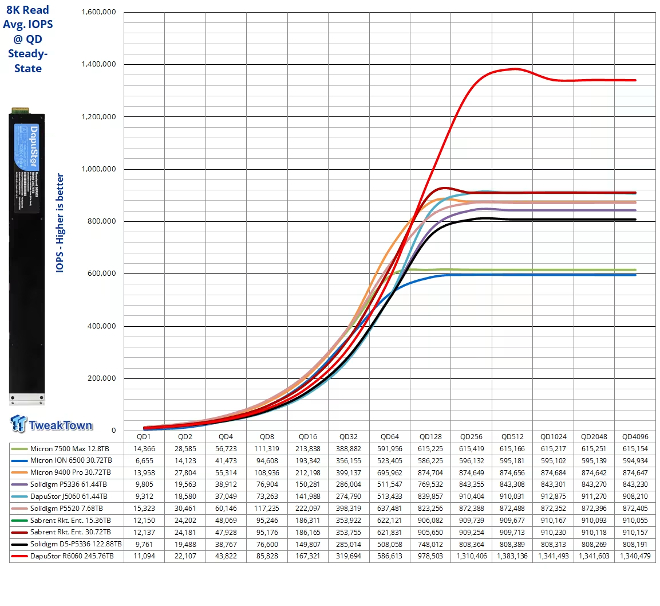Click Solidigm P5520 QD64 value 637,481

coord(390,508)
